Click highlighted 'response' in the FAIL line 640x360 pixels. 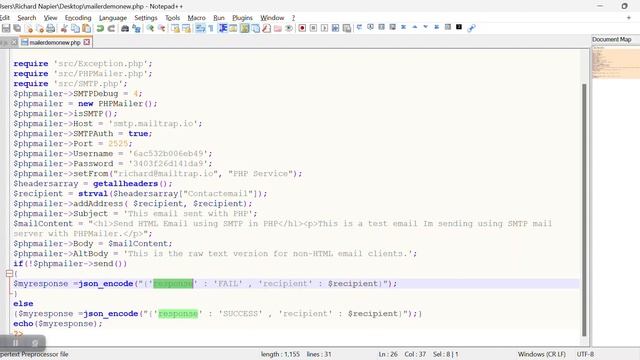[x=173, y=284]
